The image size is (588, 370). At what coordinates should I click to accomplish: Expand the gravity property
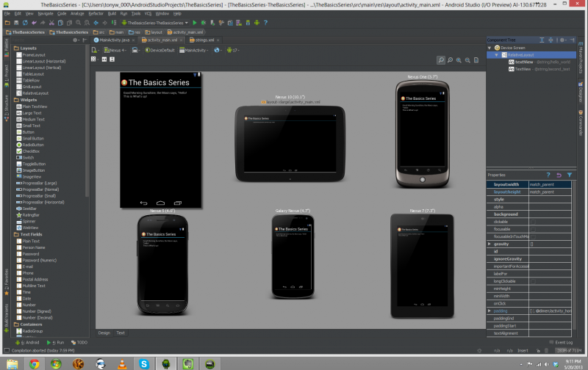[490, 244]
